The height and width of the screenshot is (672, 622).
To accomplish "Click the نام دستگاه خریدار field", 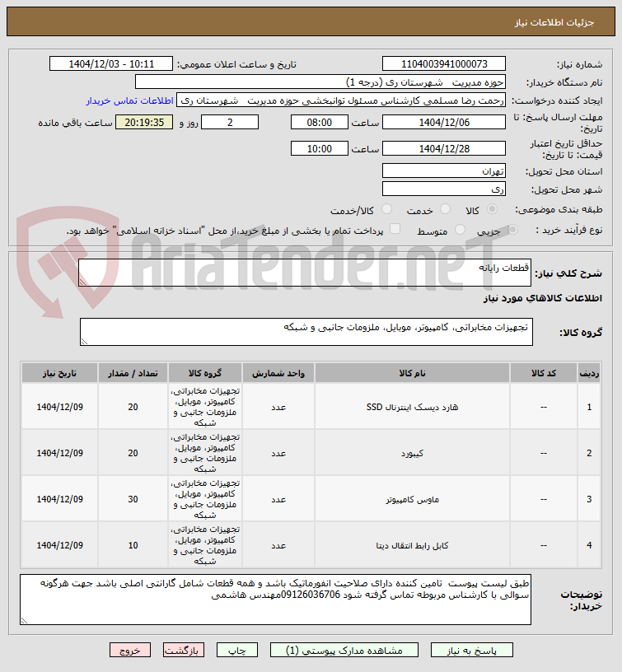I will [x=320, y=82].
